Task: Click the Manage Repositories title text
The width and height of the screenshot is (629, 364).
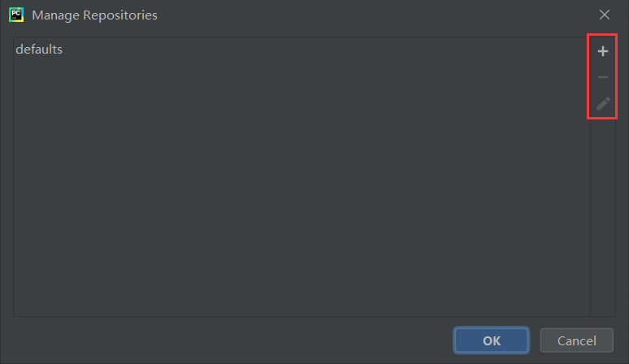Action: pos(94,15)
